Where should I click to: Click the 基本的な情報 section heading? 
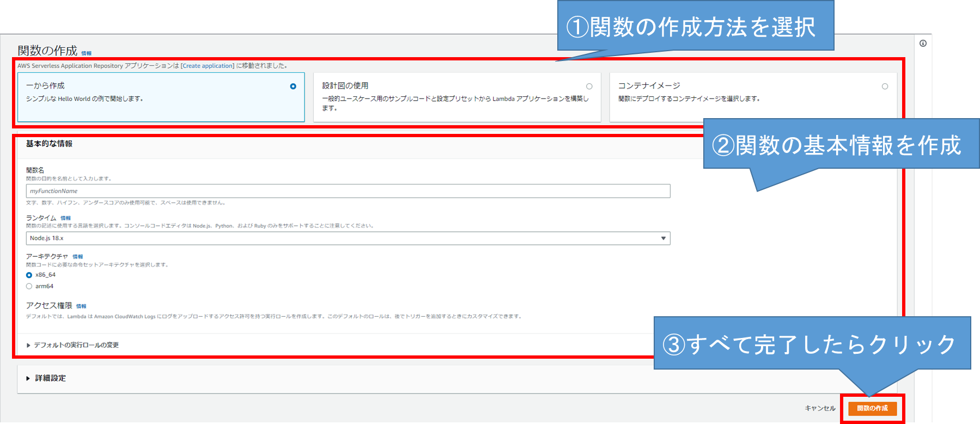tap(49, 144)
